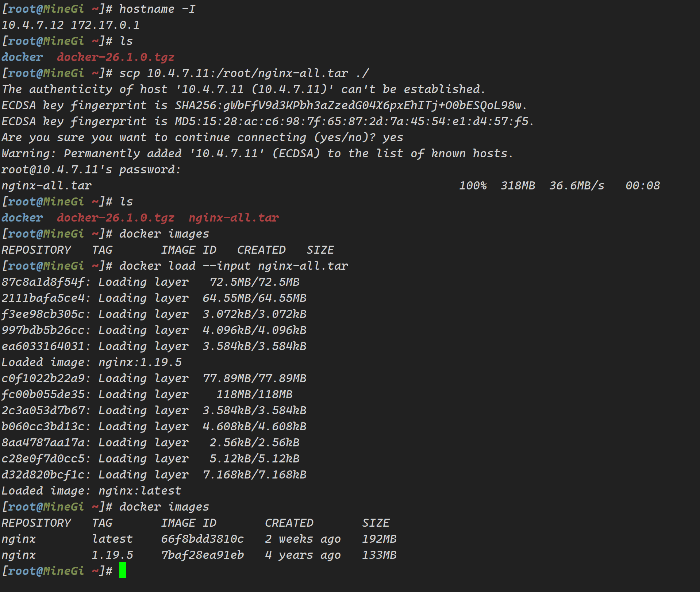Click layer ID '997bdb5b26cc'
The height and width of the screenshot is (592, 700).
43,330
